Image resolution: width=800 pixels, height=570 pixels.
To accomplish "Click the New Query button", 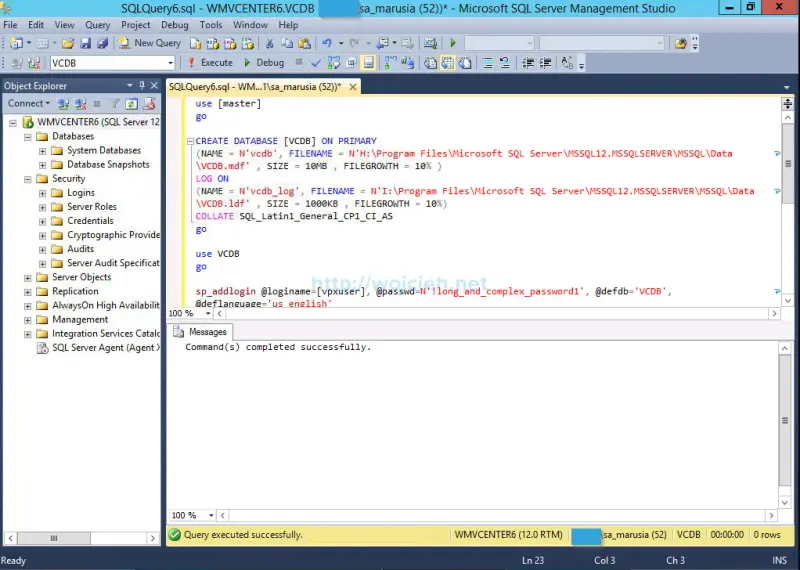I will tap(149, 43).
